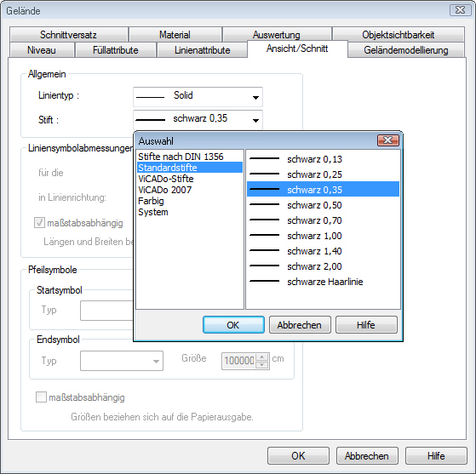Viewport: 476px width, 474px height.
Task: Pick the schwarze Haarlinie pen
Action: 323,282
